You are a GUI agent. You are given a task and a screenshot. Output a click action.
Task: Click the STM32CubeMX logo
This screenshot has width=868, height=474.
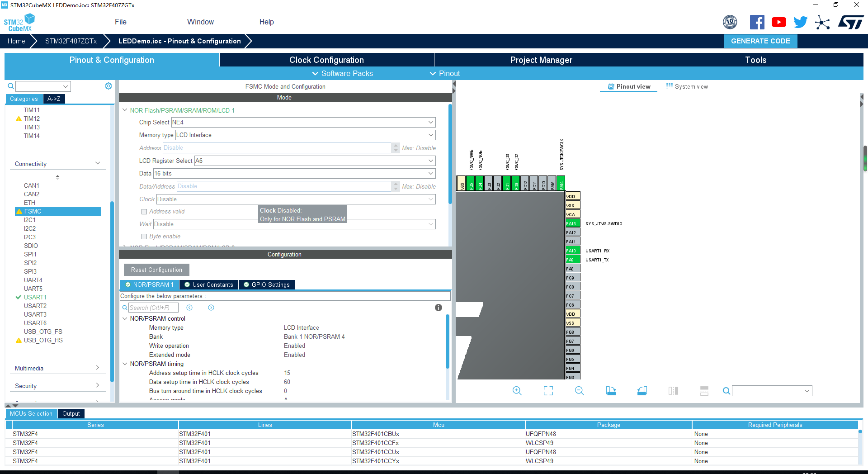pos(19,22)
